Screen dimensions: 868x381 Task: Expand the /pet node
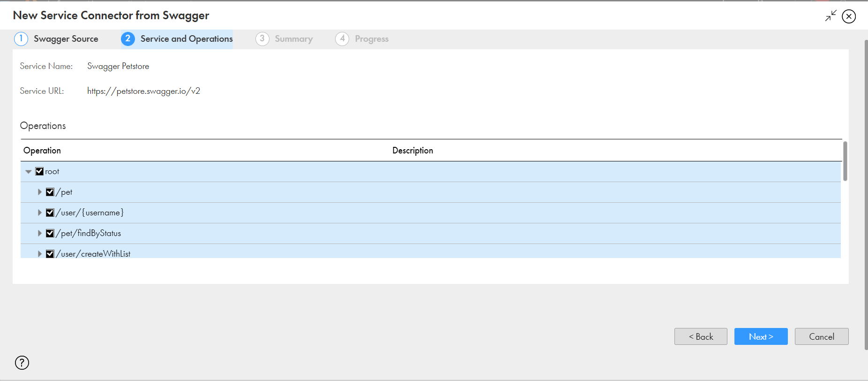[40, 192]
